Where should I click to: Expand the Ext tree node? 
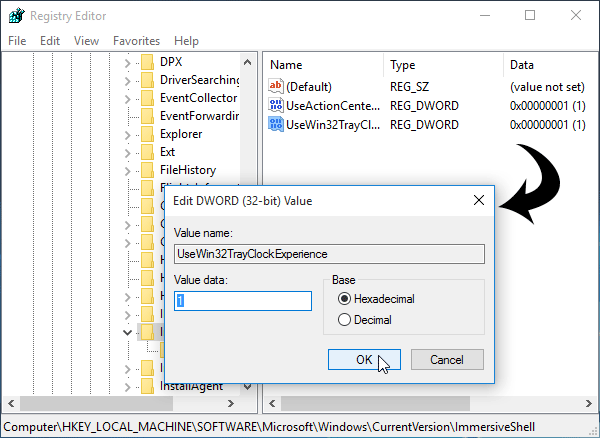click(x=127, y=152)
